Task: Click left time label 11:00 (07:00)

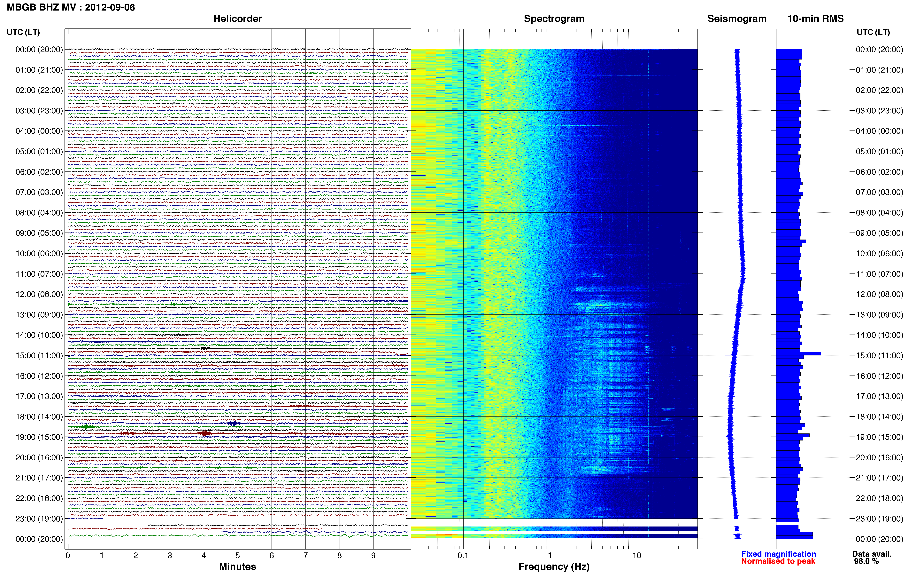Action: (x=39, y=274)
